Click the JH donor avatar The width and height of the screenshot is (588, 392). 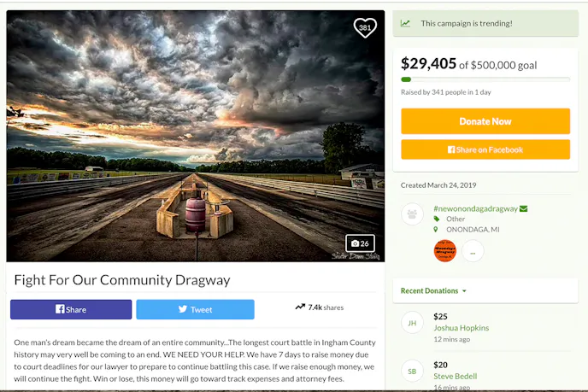coord(412,323)
